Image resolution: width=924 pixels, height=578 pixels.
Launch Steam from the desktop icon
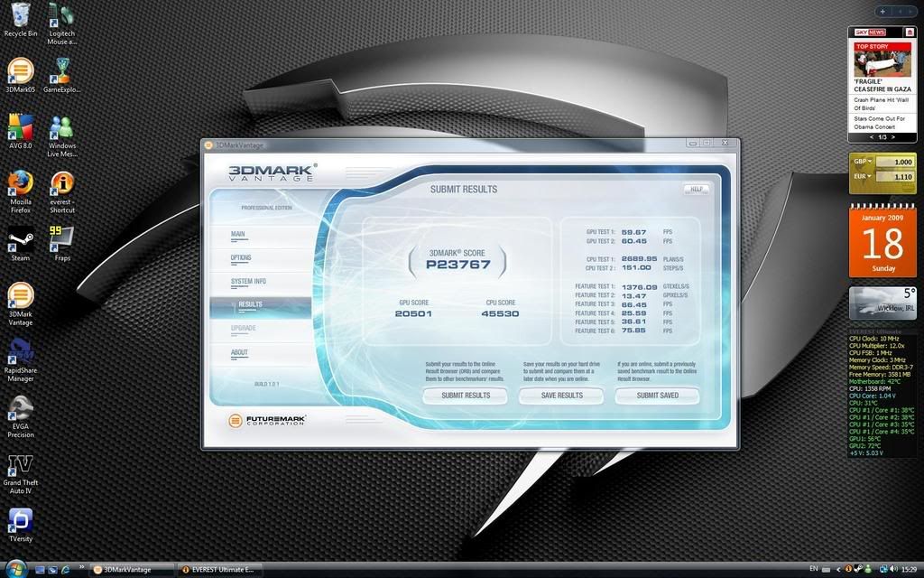(21, 244)
